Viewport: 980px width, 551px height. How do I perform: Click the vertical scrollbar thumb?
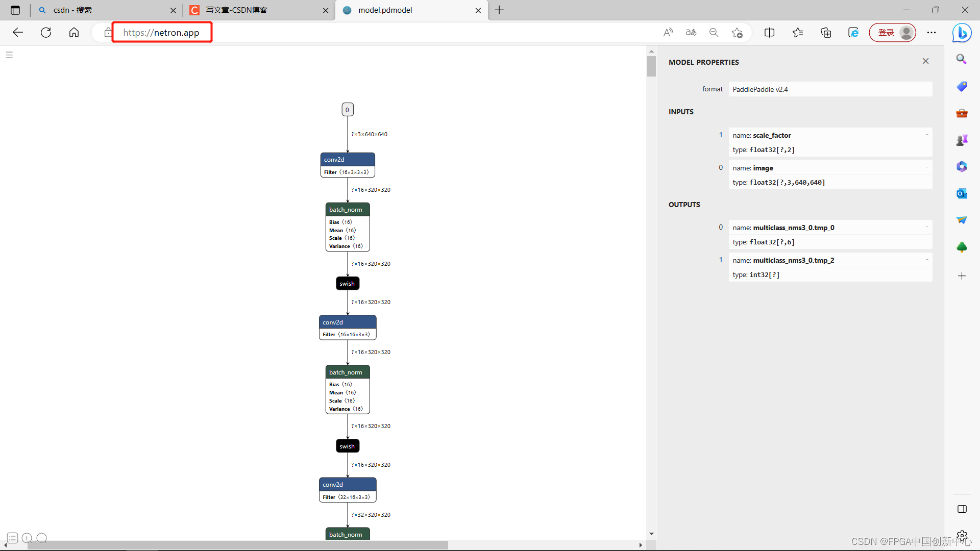click(651, 66)
